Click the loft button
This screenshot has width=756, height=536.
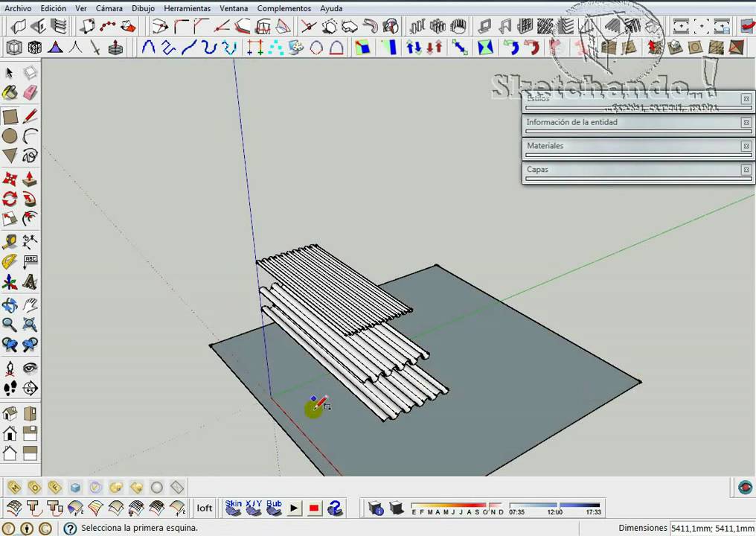point(205,508)
